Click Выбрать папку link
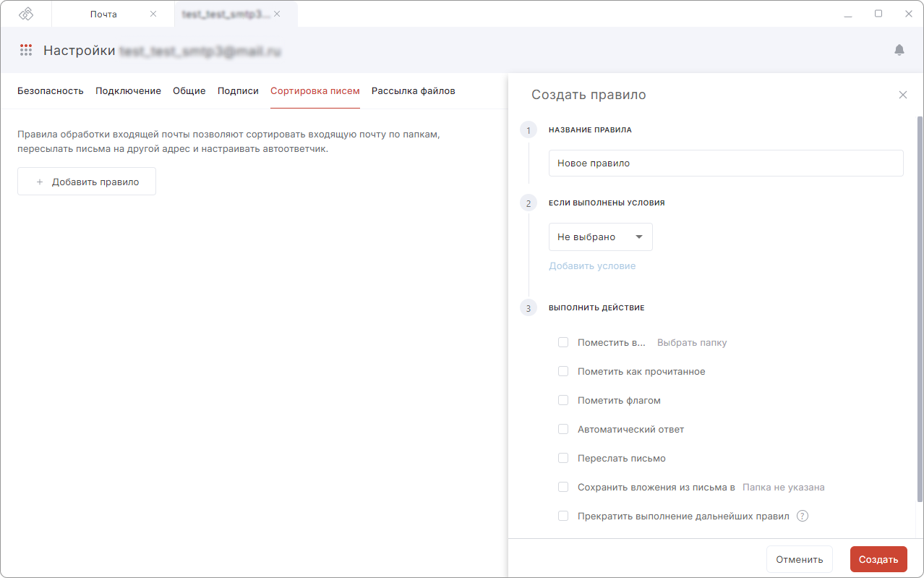 [x=692, y=342]
